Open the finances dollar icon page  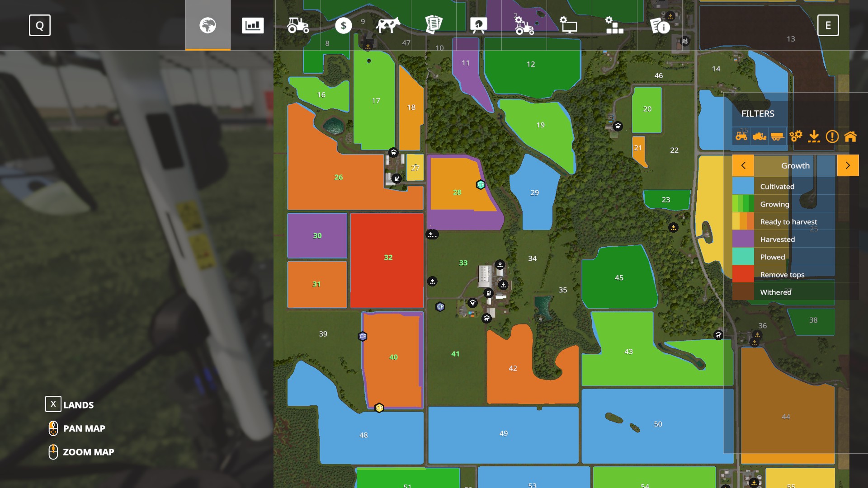343,25
